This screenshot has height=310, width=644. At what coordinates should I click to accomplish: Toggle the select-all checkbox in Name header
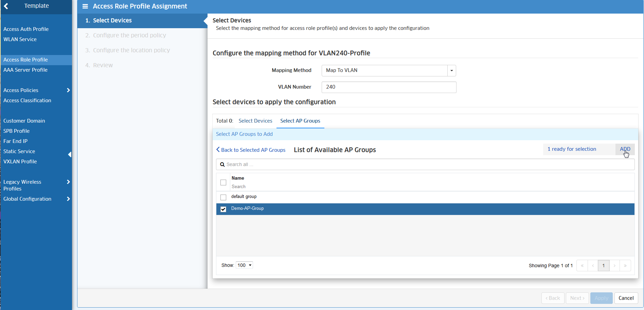click(223, 183)
